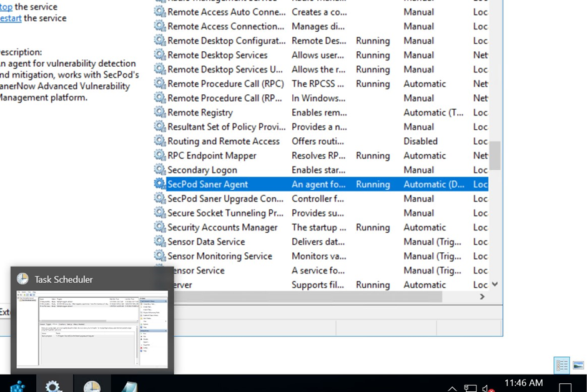Click the gear icon beside RPC Endpoint Mapper
The image size is (587, 392).
coord(160,155)
